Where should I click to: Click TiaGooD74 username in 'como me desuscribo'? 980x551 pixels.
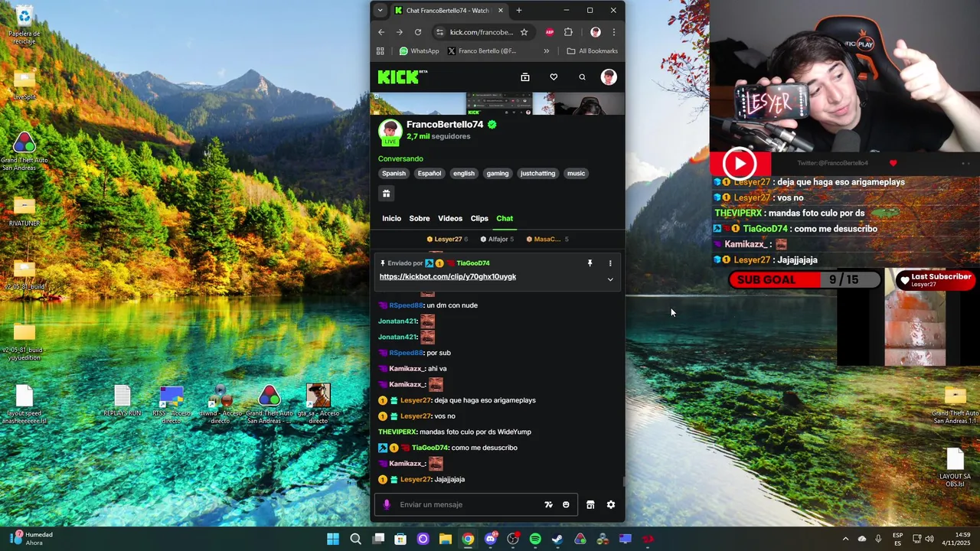coord(429,448)
